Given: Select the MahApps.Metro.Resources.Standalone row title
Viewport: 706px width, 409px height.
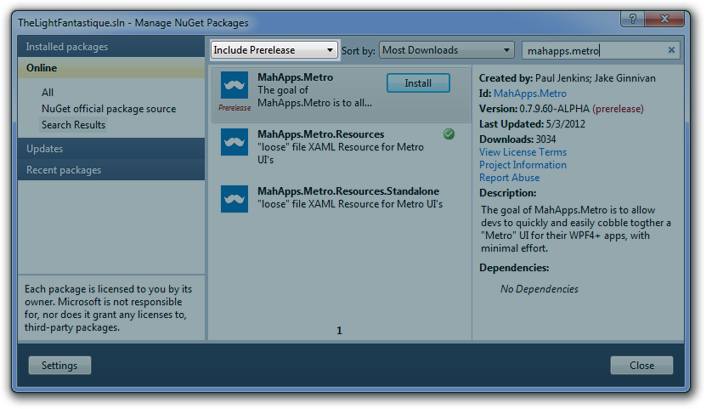Looking at the screenshot, I should pos(348,191).
